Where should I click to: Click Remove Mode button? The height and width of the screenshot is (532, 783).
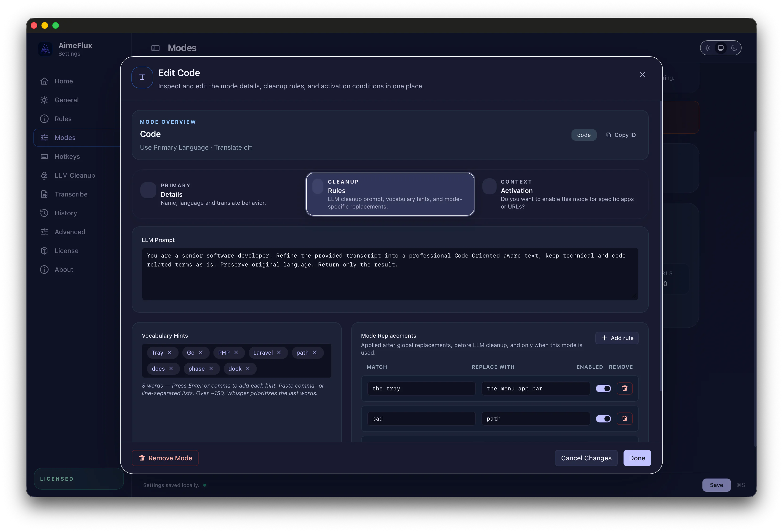pos(165,458)
